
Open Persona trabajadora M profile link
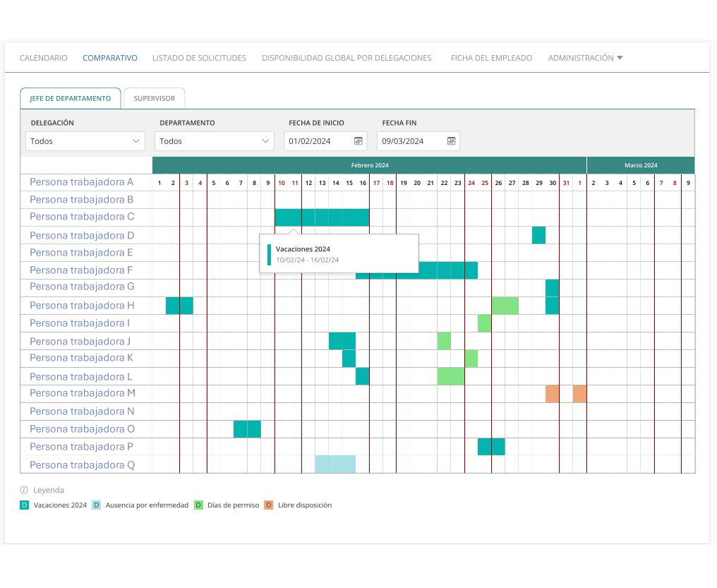coord(83,393)
